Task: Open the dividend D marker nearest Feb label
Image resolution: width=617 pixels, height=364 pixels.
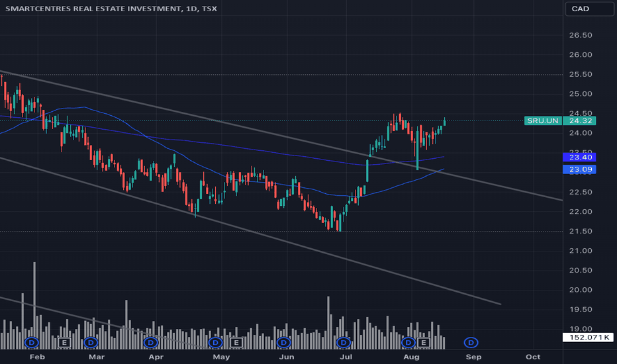Action: (32, 343)
